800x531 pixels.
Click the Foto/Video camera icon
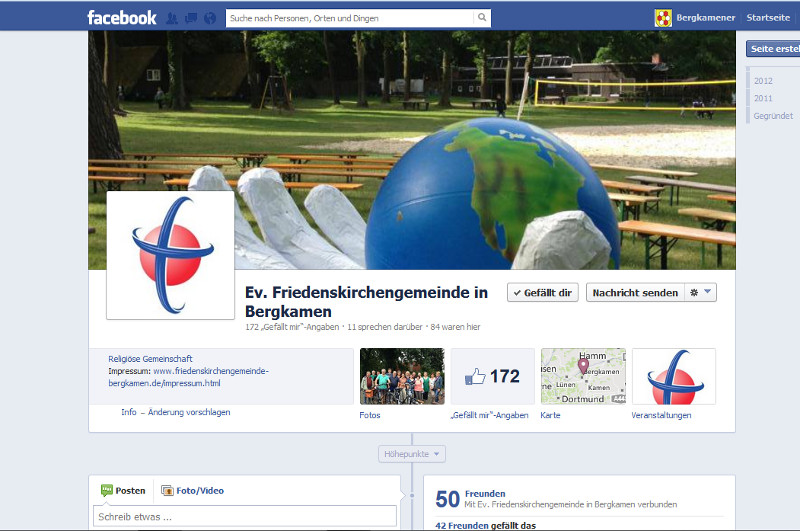[x=167, y=490]
